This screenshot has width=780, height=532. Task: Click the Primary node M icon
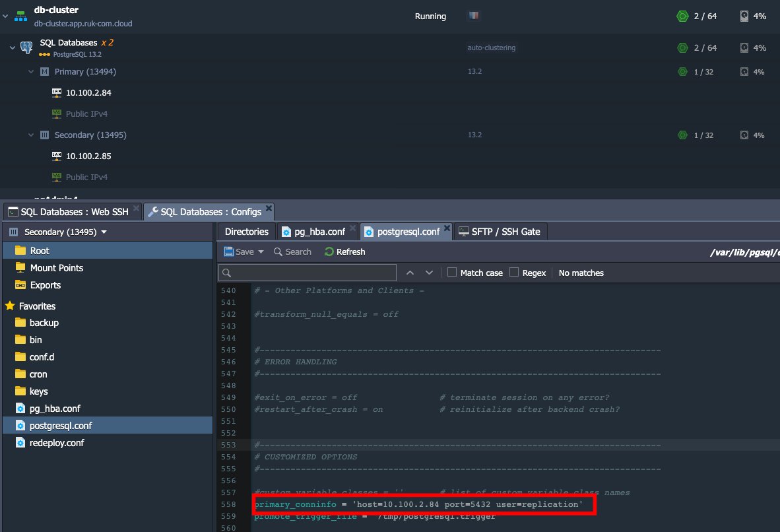click(44, 72)
